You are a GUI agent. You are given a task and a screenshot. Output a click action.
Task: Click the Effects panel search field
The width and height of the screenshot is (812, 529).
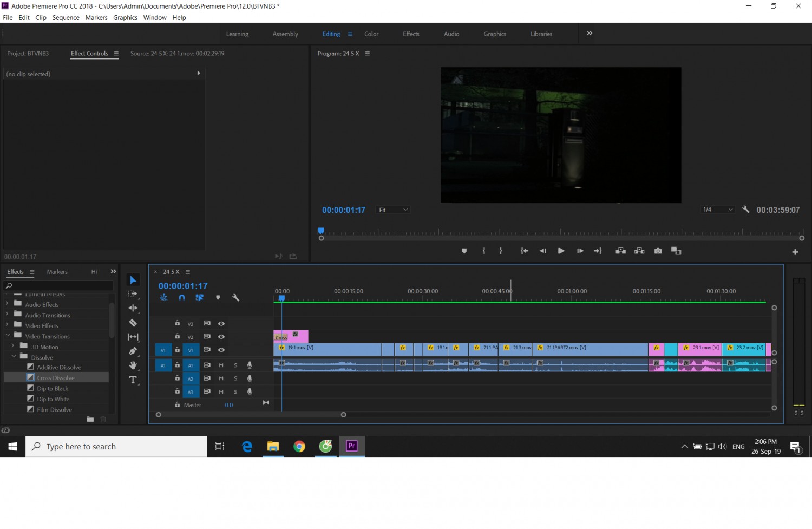tap(58, 285)
